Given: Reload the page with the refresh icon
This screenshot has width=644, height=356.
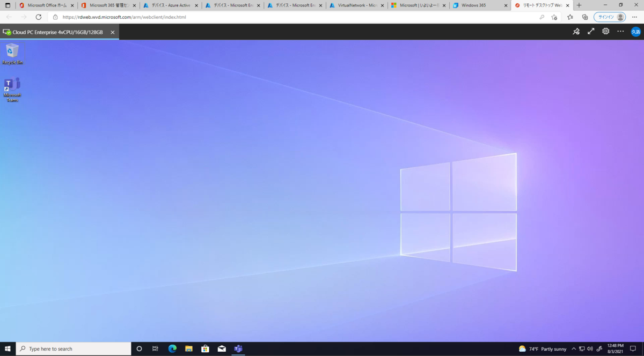Looking at the screenshot, I should click(39, 17).
